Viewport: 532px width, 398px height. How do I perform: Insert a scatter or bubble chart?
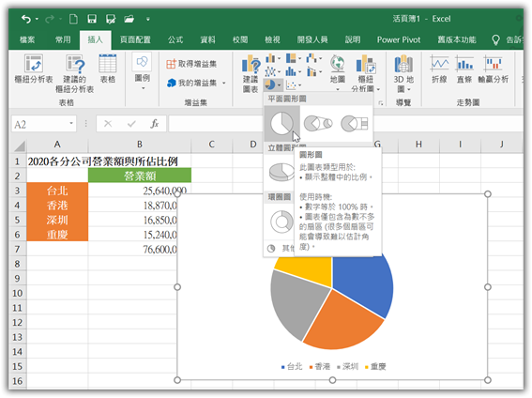point(293,84)
